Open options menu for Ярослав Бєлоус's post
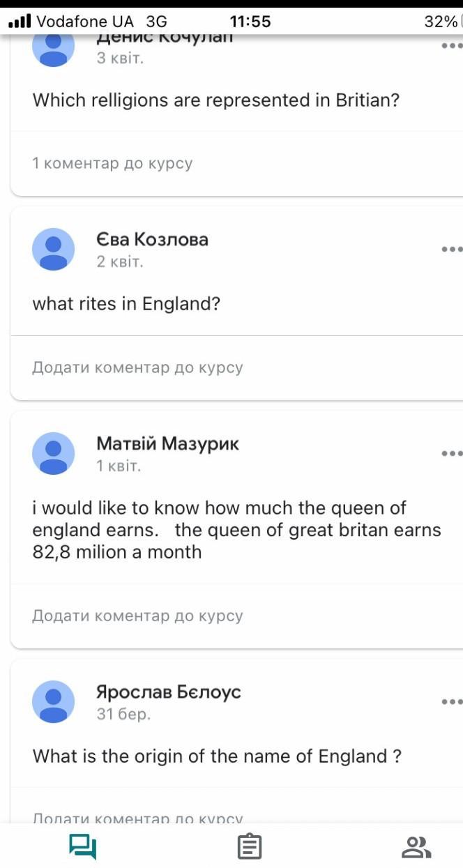Screen dimensions: 463x868 coord(451,701)
